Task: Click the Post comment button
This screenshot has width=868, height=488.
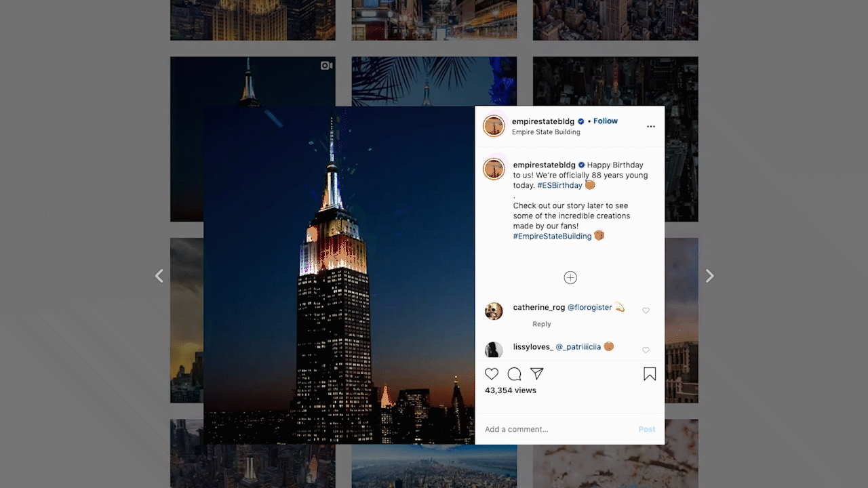Action: [x=647, y=429]
